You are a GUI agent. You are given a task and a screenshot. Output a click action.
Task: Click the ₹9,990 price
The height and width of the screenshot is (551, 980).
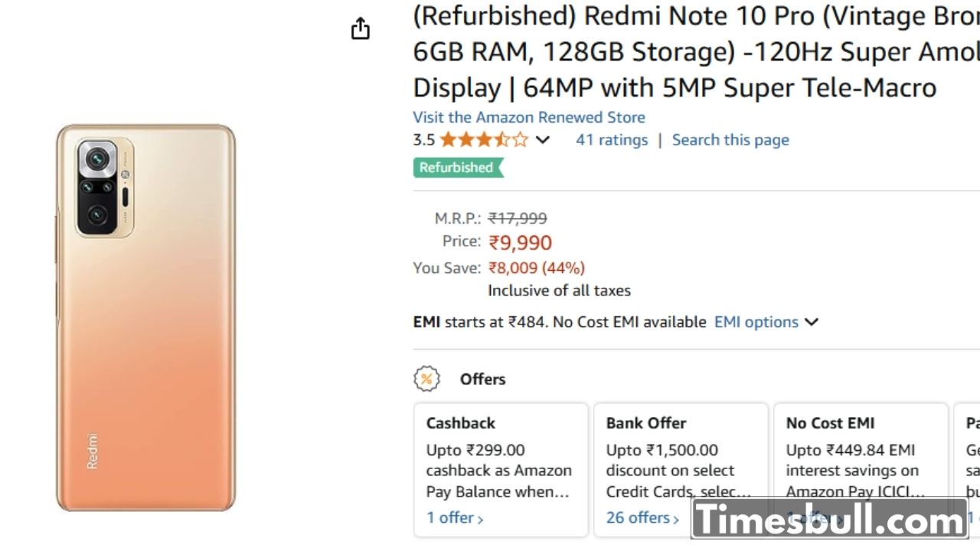521,243
